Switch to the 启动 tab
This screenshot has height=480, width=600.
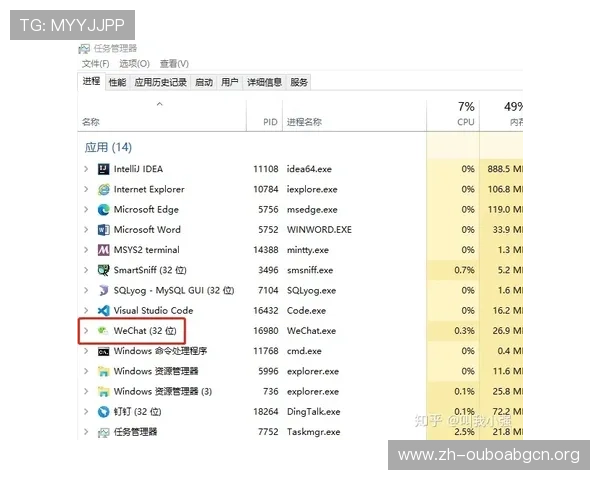click(204, 82)
